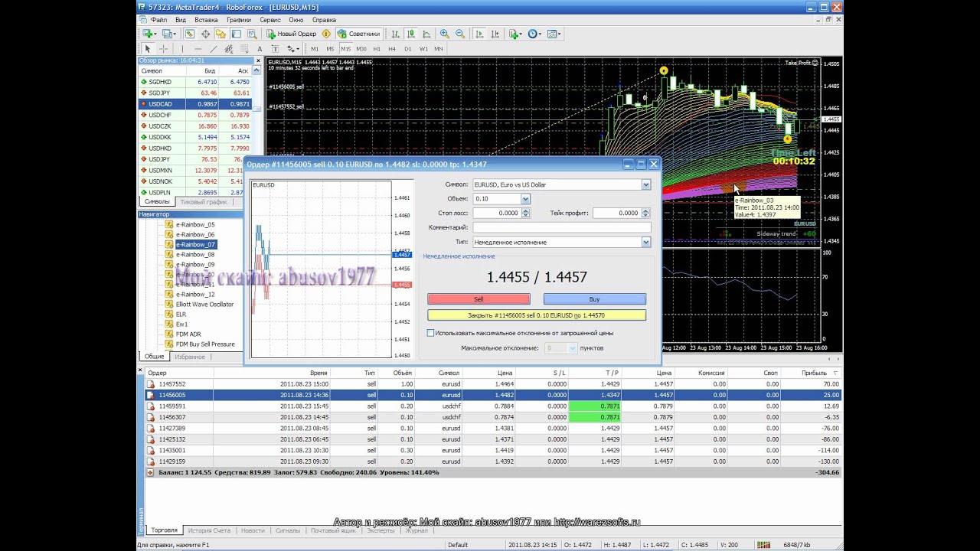
Task: Select the equidistant channel tool
Action: click(229, 49)
